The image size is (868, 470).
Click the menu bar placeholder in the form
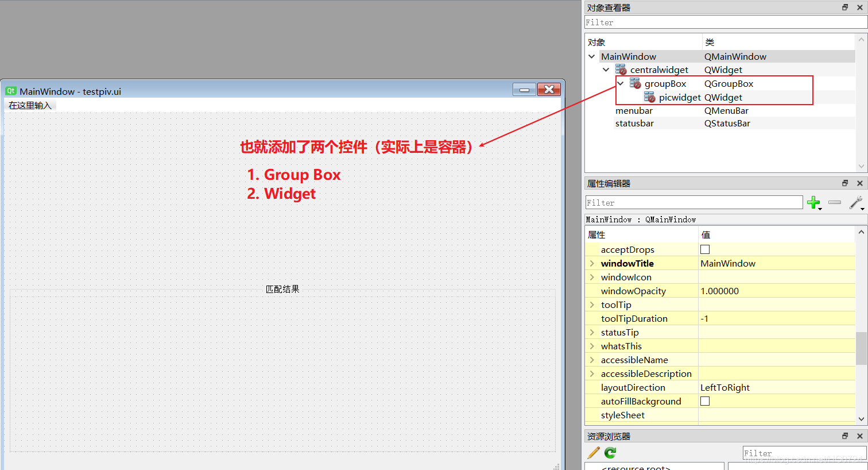(30, 105)
